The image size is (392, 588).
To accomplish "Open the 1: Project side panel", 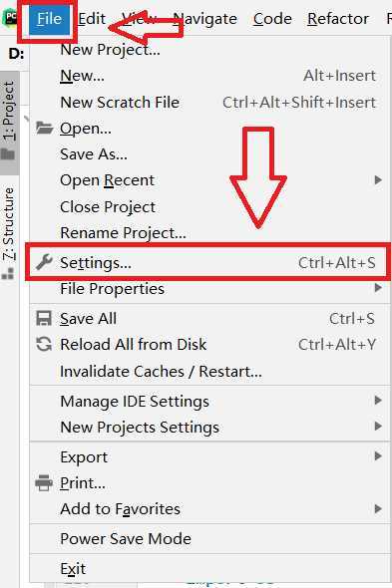I will pos(9,122).
